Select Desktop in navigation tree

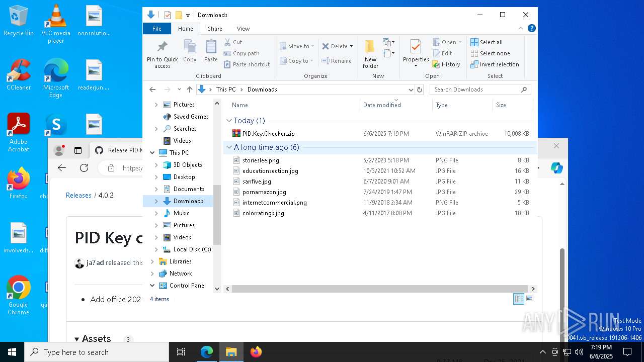[184, 177]
